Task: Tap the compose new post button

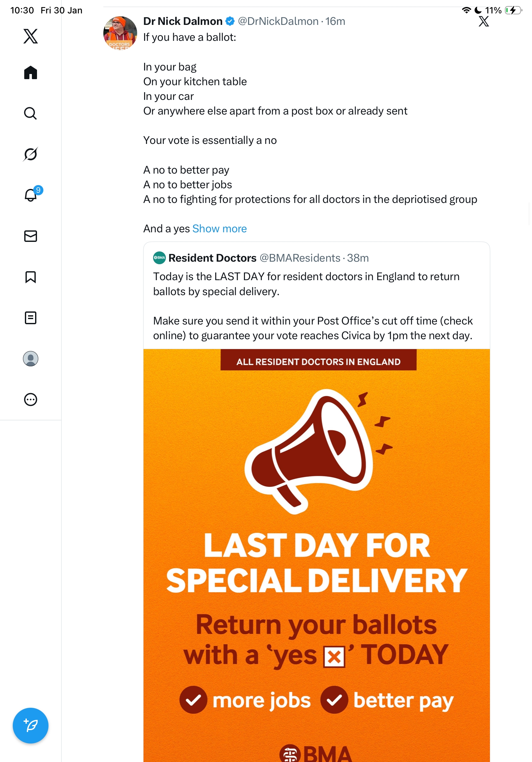Action: pyautogui.click(x=31, y=725)
